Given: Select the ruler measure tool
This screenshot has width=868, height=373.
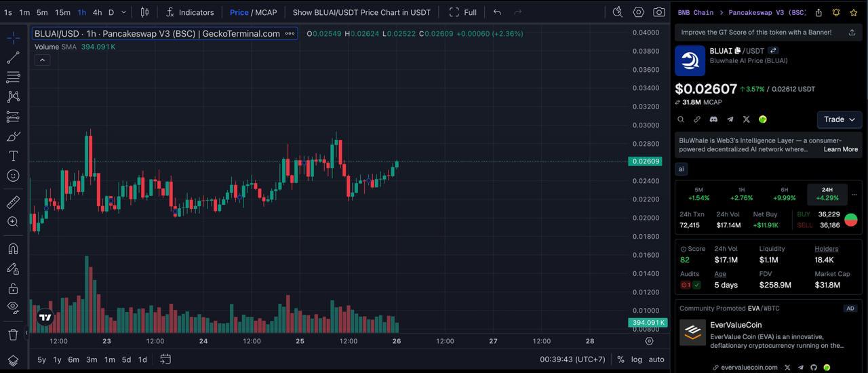Looking at the screenshot, I should [x=13, y=202].
